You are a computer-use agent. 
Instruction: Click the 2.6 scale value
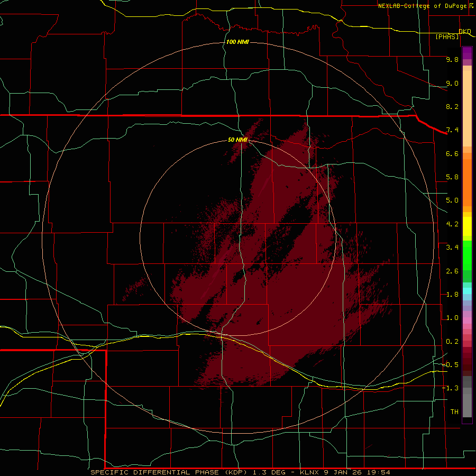point(452,271)
